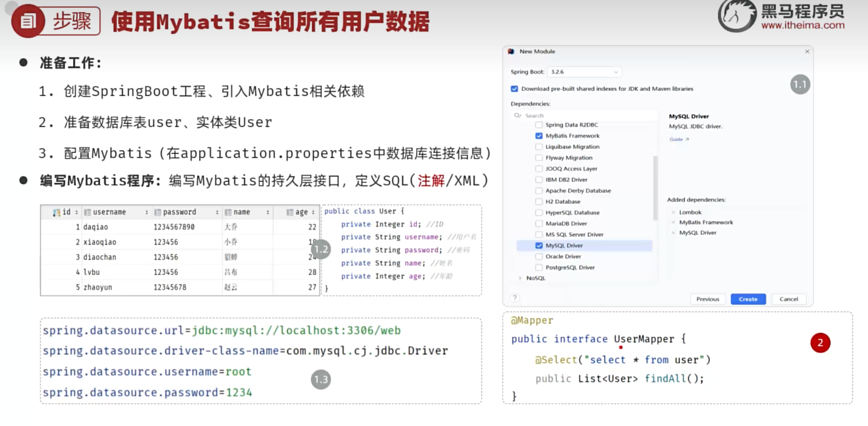Click the age column header
The image size is (868, 426).
click(297, 212)
